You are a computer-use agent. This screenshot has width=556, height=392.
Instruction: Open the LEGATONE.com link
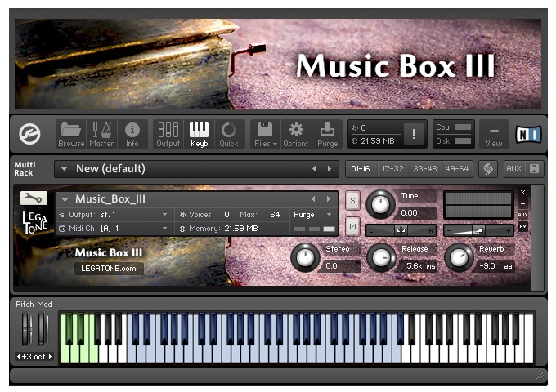coord(109,269)
